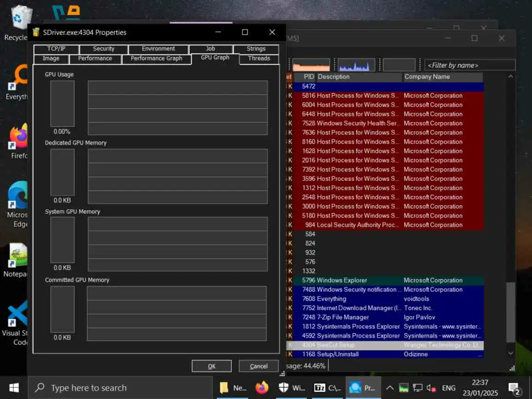Screen dimensions: 532x399
Task: Select the Job tab
Action: point(211,49)
